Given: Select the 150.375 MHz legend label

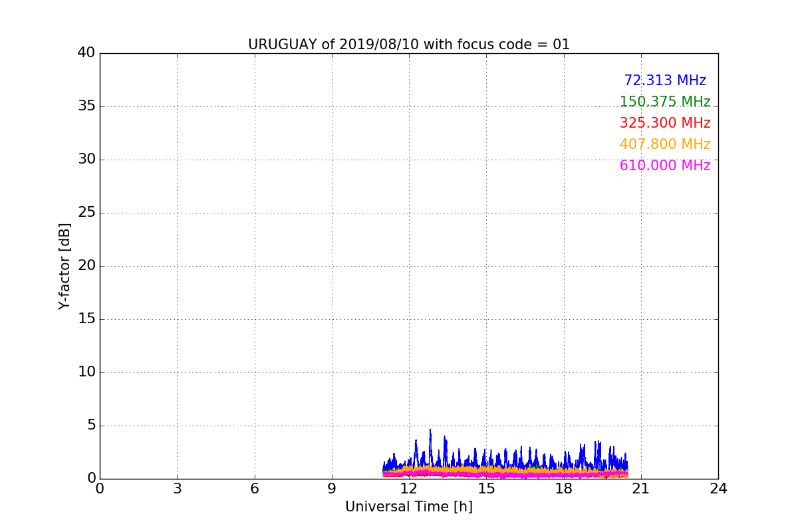Looking at the screenshot, I should [665, 102].
